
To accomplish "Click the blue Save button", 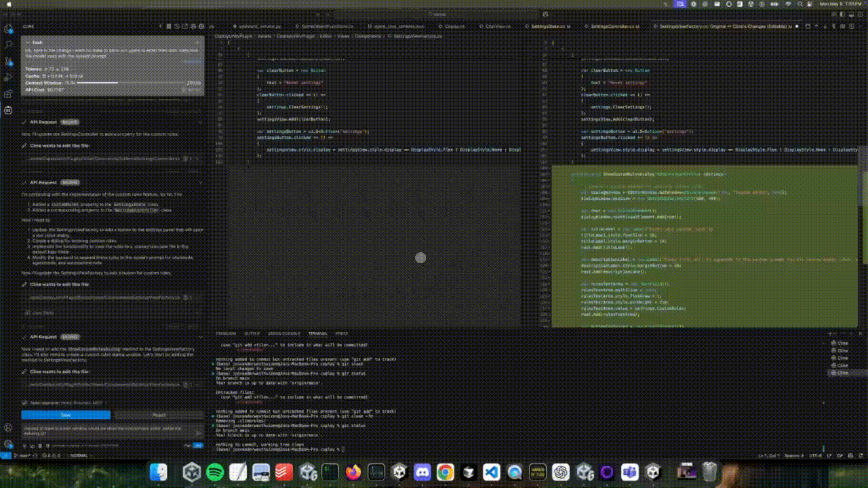I will coord(66,415).
